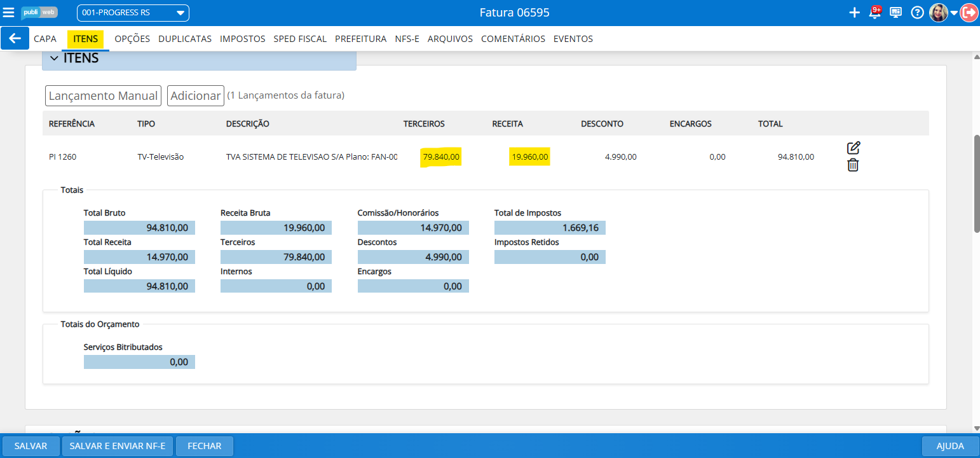Image resolution: width=980 pixels, height=458 pixels.
Task: Click the Adicionar button
Action: click(x=196, y=95)
